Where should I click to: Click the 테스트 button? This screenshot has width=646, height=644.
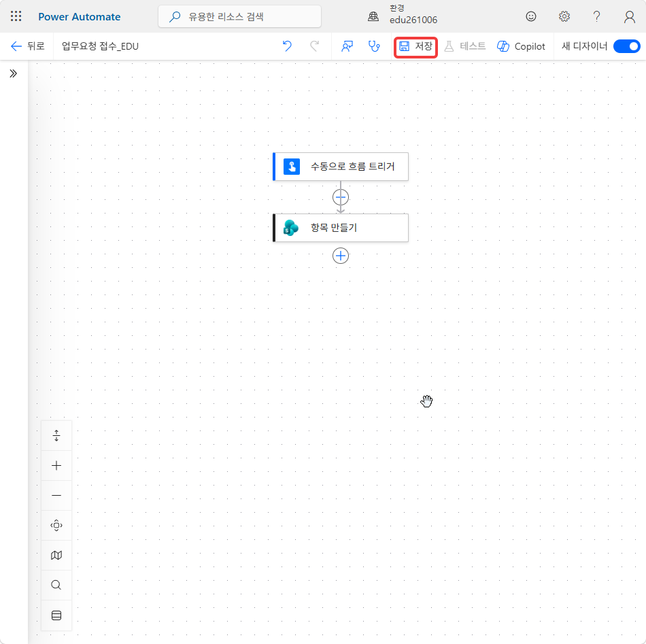[465, 46]
